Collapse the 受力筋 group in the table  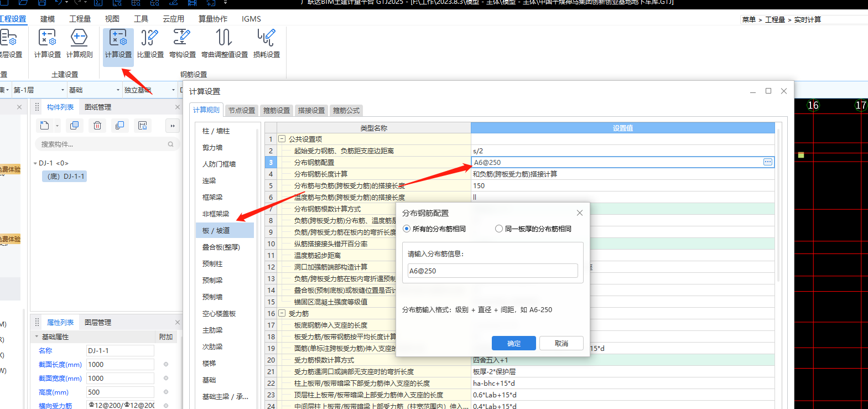[x=282, y=313]
